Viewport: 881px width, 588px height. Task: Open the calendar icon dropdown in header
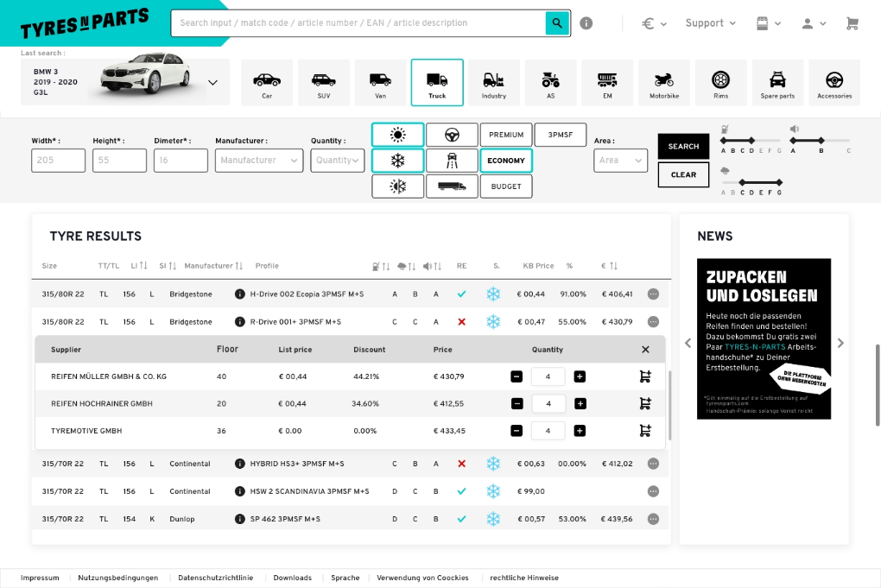pos(769,23)
